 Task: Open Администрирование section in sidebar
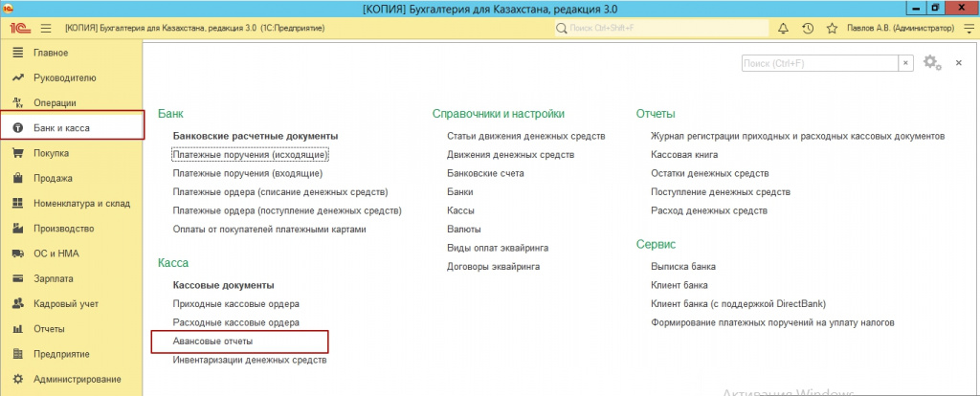pos(77,379)
